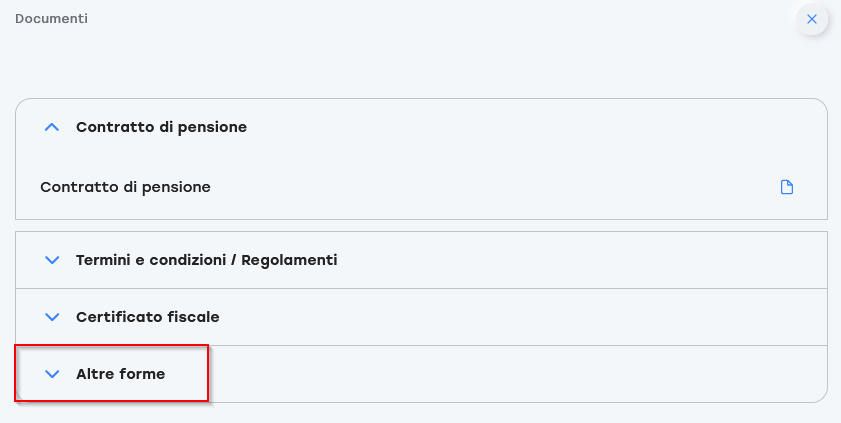Click the down chevron next to Altre forme
841x423 pixels.
coord(53,374)
